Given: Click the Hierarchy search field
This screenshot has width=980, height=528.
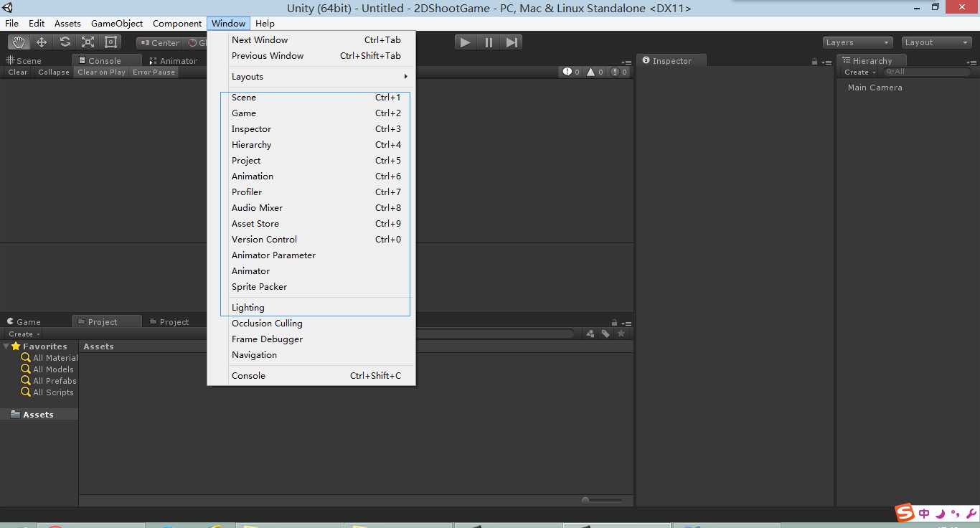Looking at the screenshot, I should pyautogui.click(x=927, y=72).
